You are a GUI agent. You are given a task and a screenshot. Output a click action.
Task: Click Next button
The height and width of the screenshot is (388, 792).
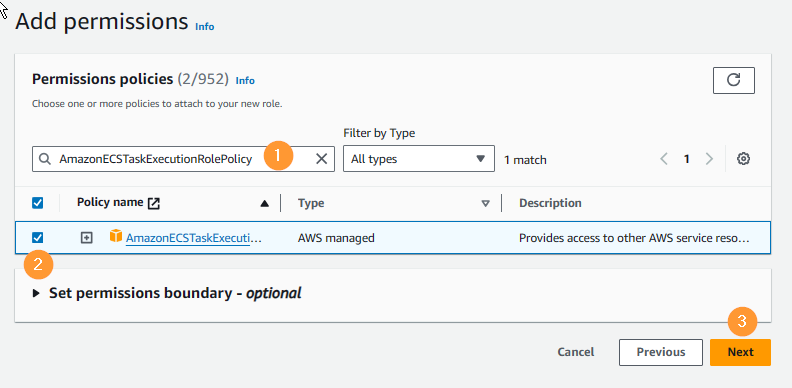[x=740, y=352]
